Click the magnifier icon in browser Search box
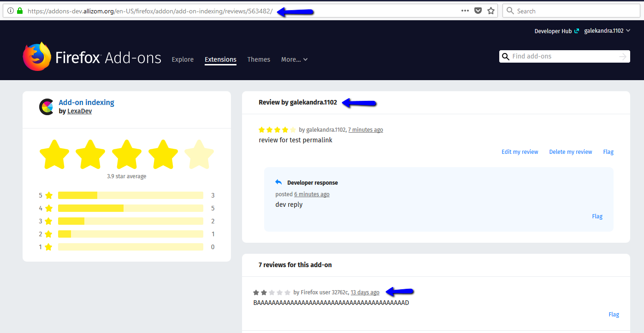This screenshot has width=644, height=333. click(x=510, y=11)
